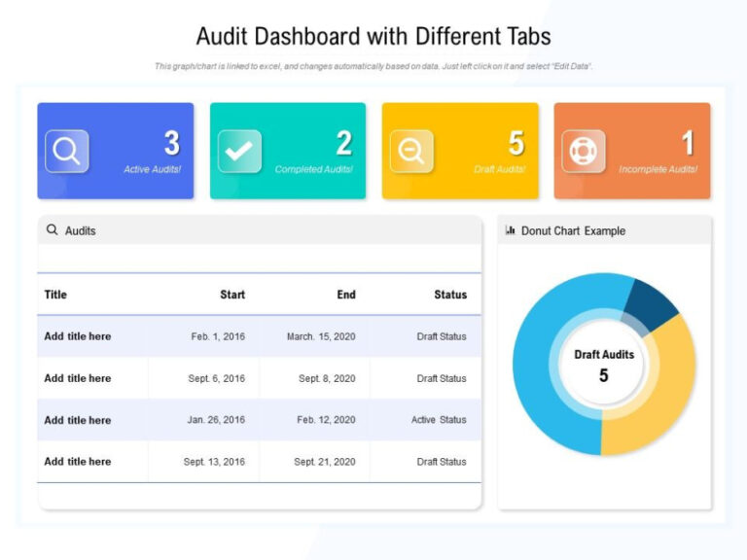The height and width of the screenshot is (560, 747).
Task: Click the lifebuoy icon on Incomplete Audits card
Action: [x=584, y=152]
